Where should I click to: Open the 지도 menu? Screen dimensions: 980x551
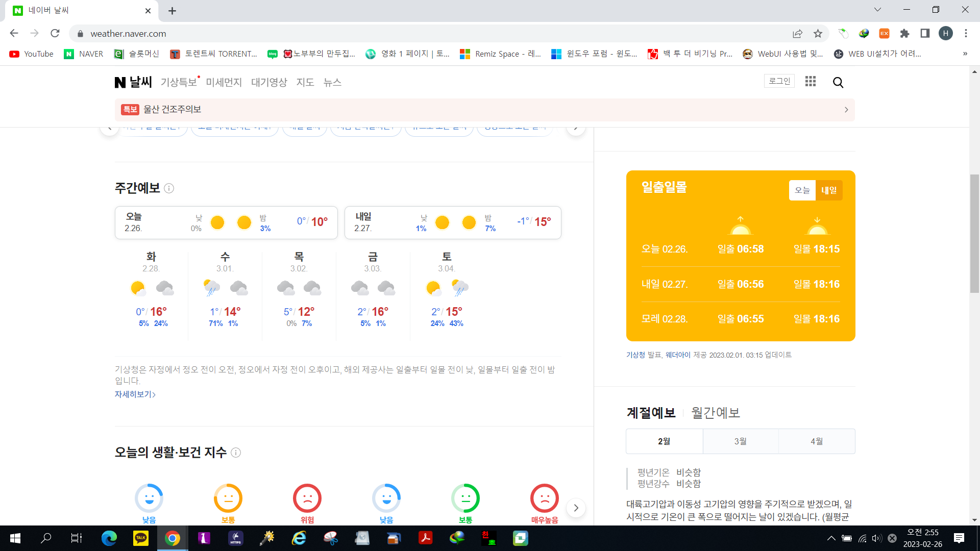[305, 82]
